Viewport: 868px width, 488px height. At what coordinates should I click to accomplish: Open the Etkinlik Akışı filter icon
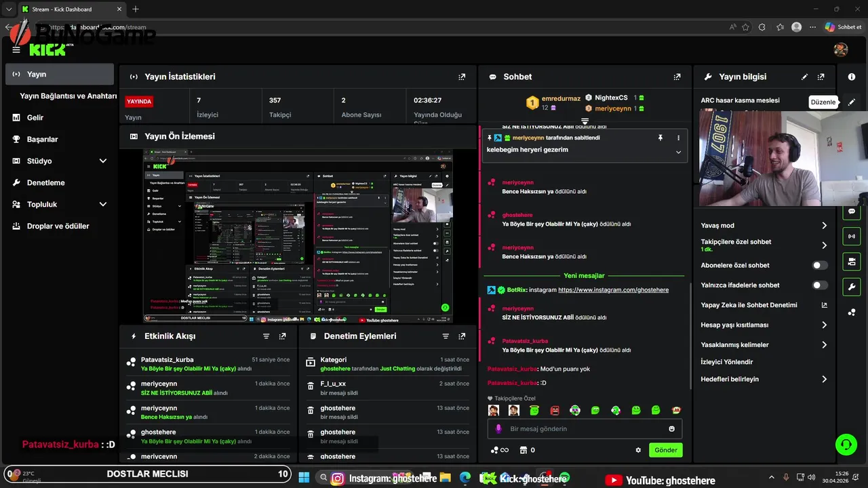pyautogui.click(x=266, y=336)
